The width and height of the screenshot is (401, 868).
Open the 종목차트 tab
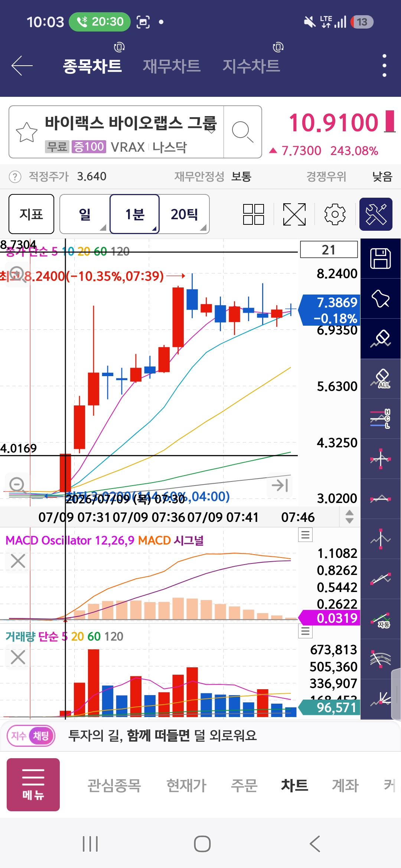[x=92, y=66]
